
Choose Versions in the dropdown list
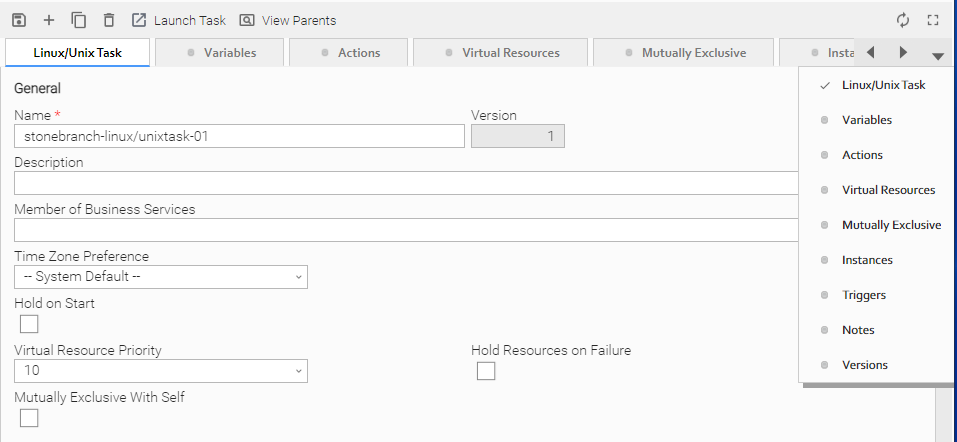[x=864, y=365]
